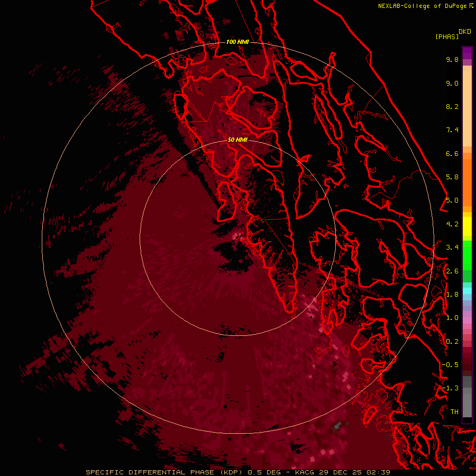Click the TH threshold legend label
Viewport: 476px width, 476px height.
pos(454,412)
